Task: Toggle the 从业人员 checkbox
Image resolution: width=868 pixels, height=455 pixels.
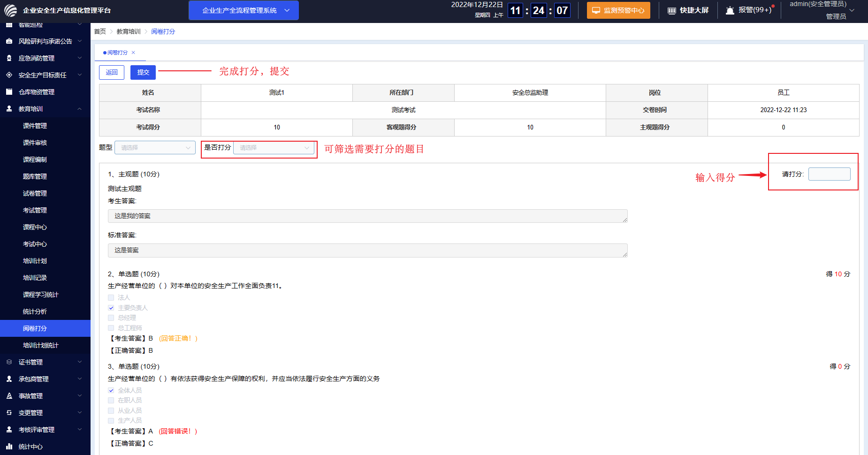Action: pyautogui.click(x=111, y=410)
